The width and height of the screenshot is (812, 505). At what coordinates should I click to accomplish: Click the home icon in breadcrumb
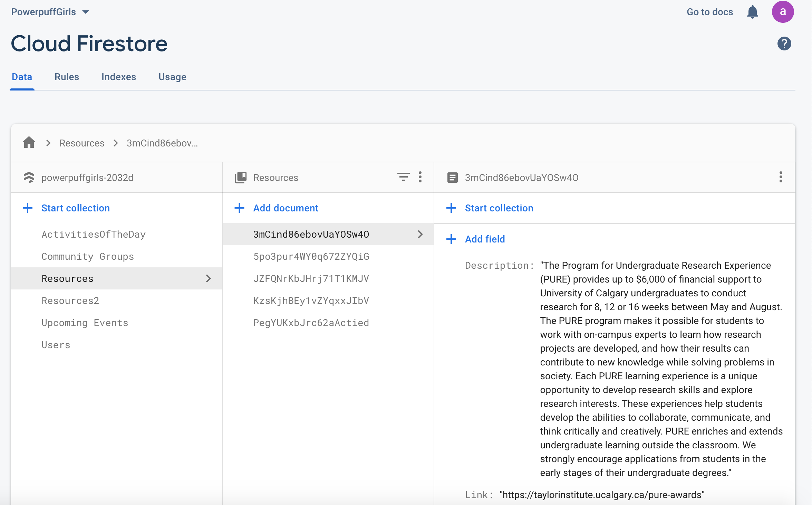tap(29, 143)
